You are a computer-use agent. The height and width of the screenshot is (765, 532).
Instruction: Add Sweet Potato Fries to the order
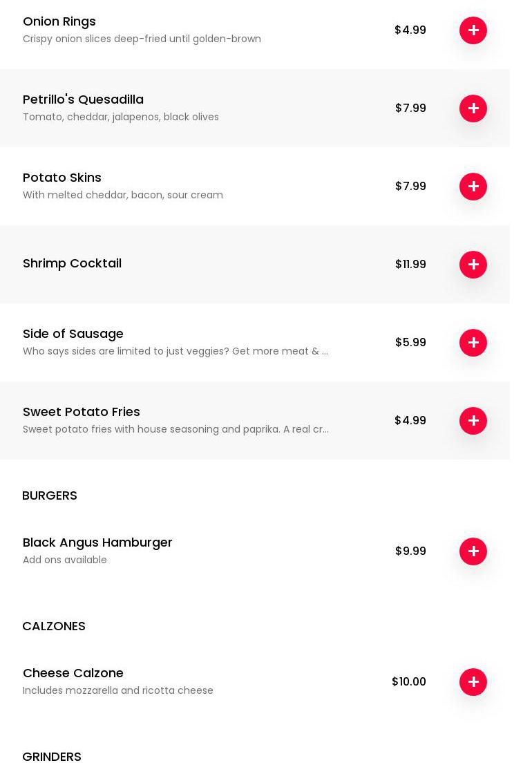473,421
